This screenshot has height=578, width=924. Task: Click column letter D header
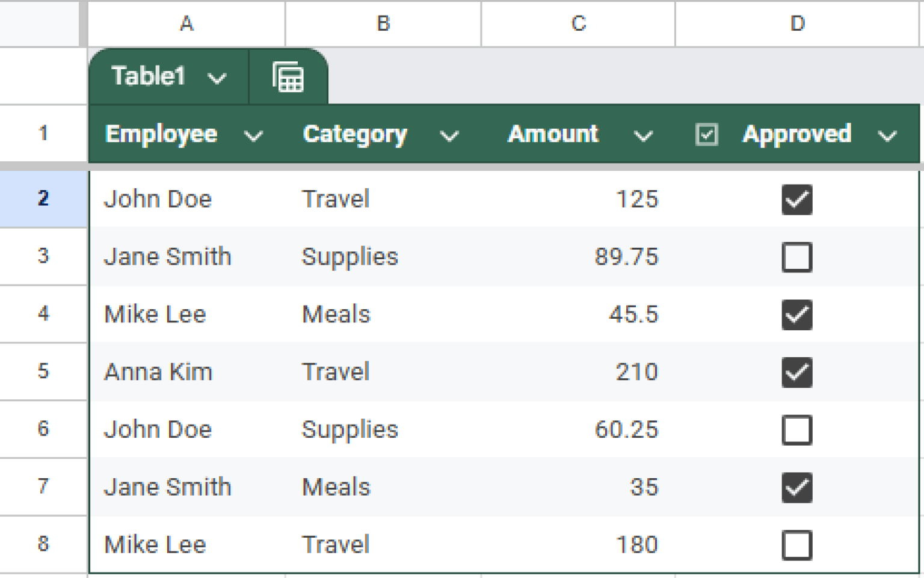click(x=798, y=24)
